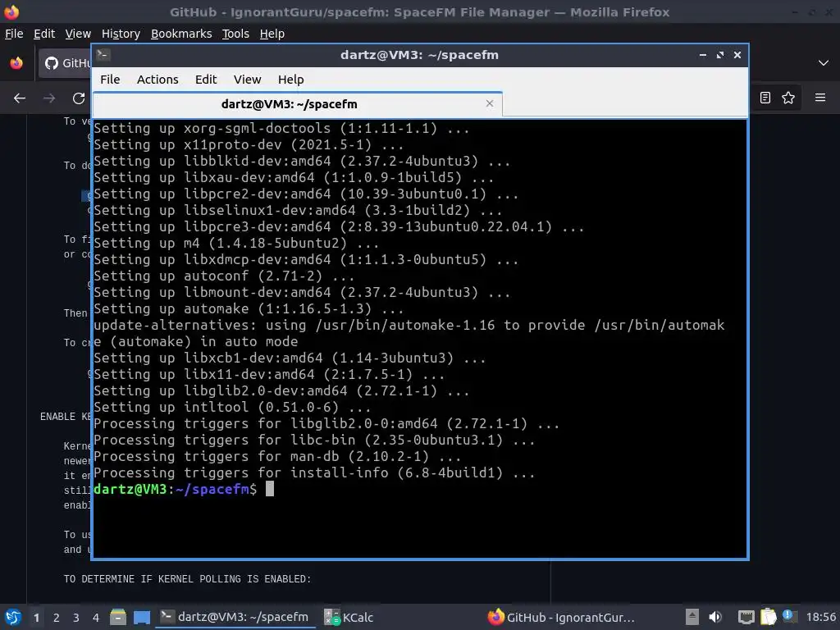
Task: Close the dartz@VM3 terminal tab
Action: tap(489, 103)
